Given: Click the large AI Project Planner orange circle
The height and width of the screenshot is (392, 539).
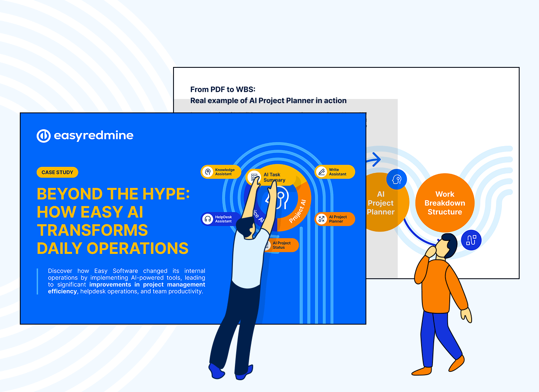Looking at the screenshot, I should click(x=382, y=203).
